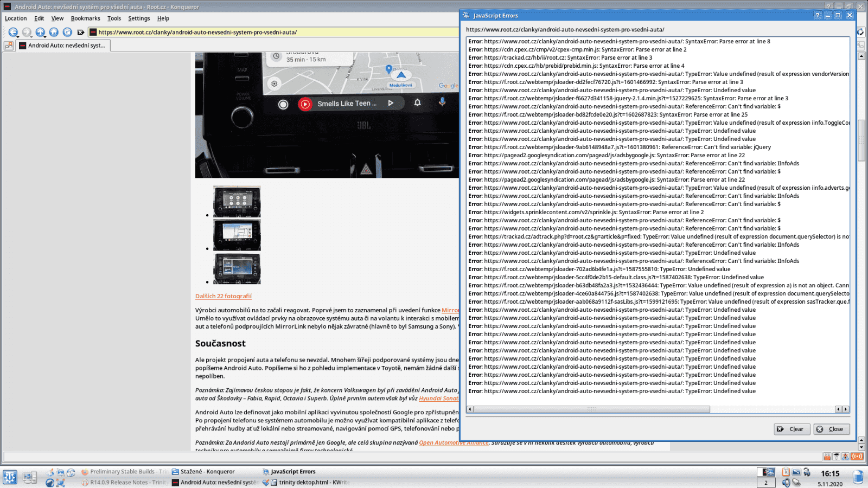The image size is (868, 488).
Task: Open Up-level history dropdown arrow
Action: tap(45, 36)
